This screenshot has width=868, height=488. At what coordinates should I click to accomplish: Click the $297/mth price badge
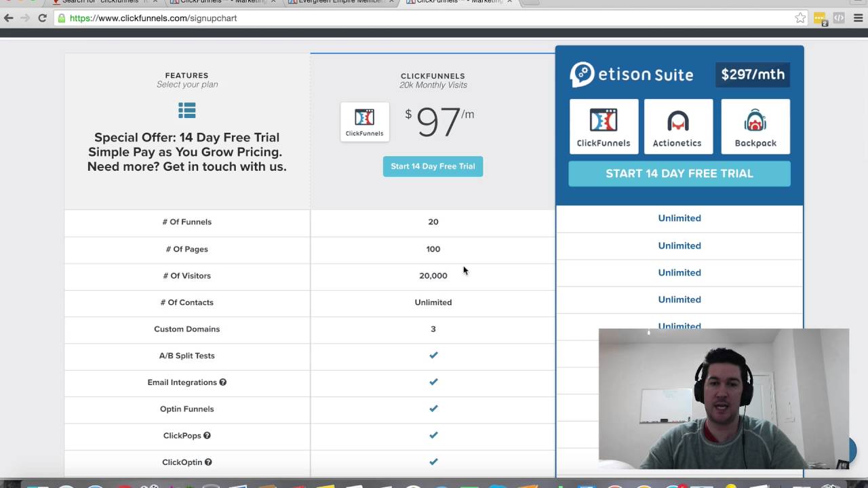click(x=753, y=75)
